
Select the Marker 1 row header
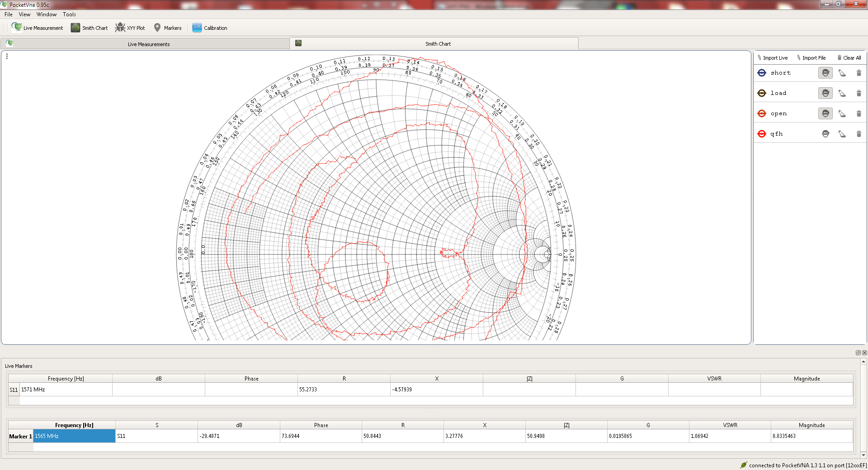(21, 436)
